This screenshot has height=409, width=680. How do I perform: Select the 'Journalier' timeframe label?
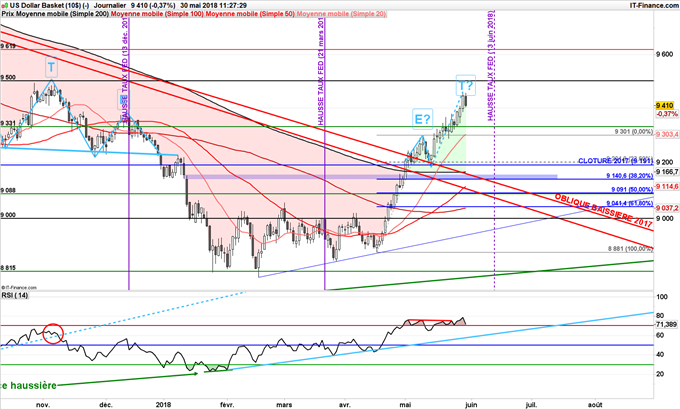click(110, 6)
